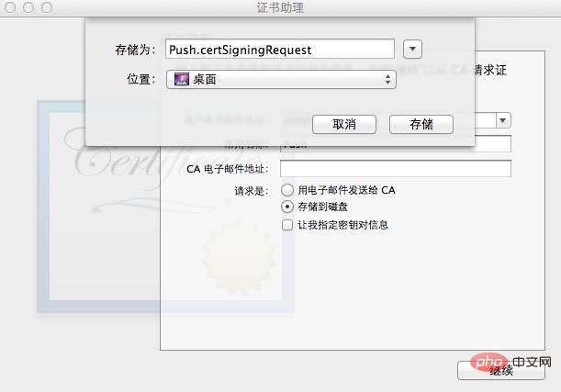
Task: Expand the save dialog with disclosure arrow button
Action: click(x=412, y=49)
